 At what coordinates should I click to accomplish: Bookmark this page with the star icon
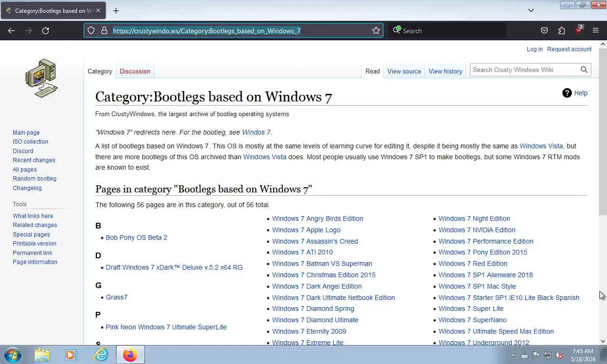376,31
